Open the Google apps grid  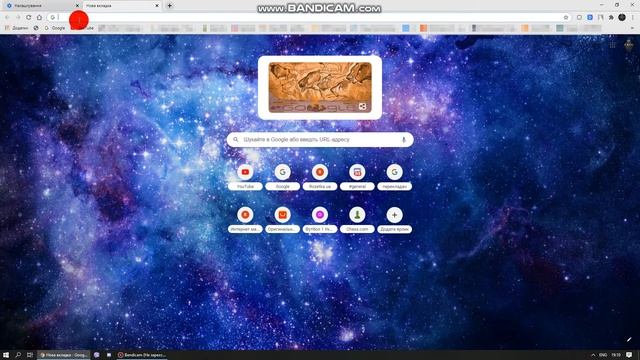613,45
